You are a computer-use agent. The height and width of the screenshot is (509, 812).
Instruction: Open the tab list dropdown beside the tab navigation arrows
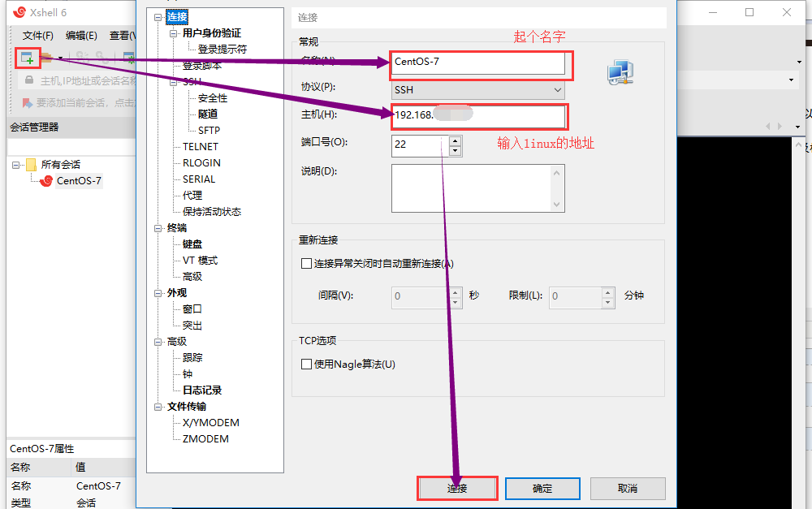pyautogui.click(x=797, y=127)
